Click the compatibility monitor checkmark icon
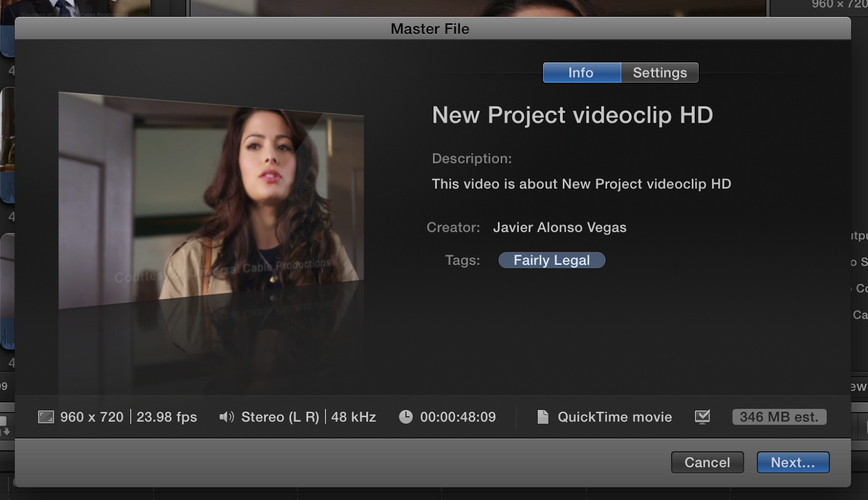The image size is (868, 500). point(703,416)
